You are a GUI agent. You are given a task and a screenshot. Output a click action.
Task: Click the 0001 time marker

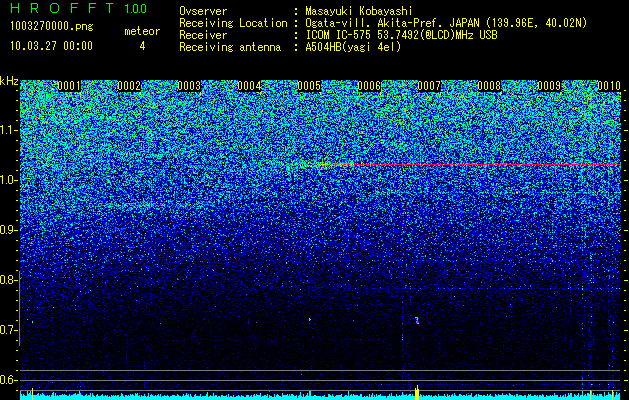click(x=69, y=86)
